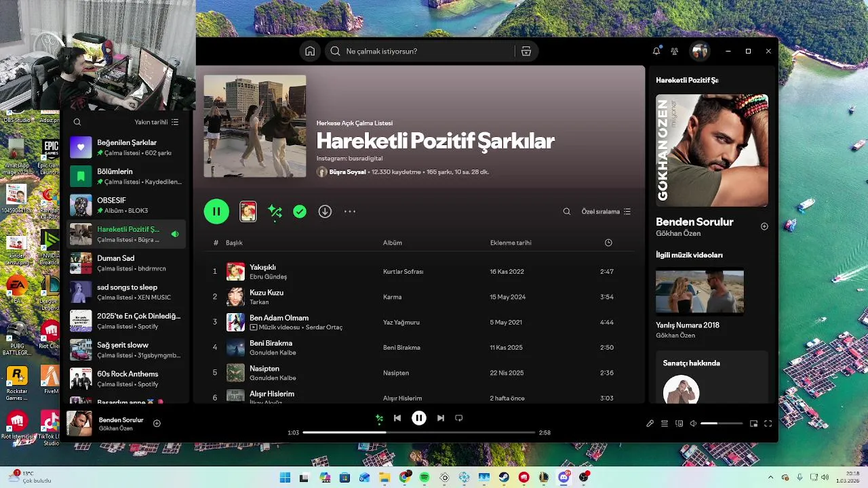Image resolution: width=868 pixels, height=488 pixels.
Task: Add the now playing song via the plus icon in the bottom bar
Action: coord(157,424)
